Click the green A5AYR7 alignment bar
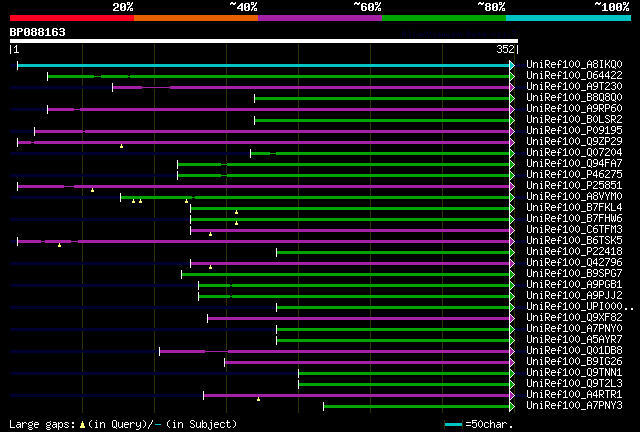Viewport: 640px width, 432px height. [x=393, y=341]
